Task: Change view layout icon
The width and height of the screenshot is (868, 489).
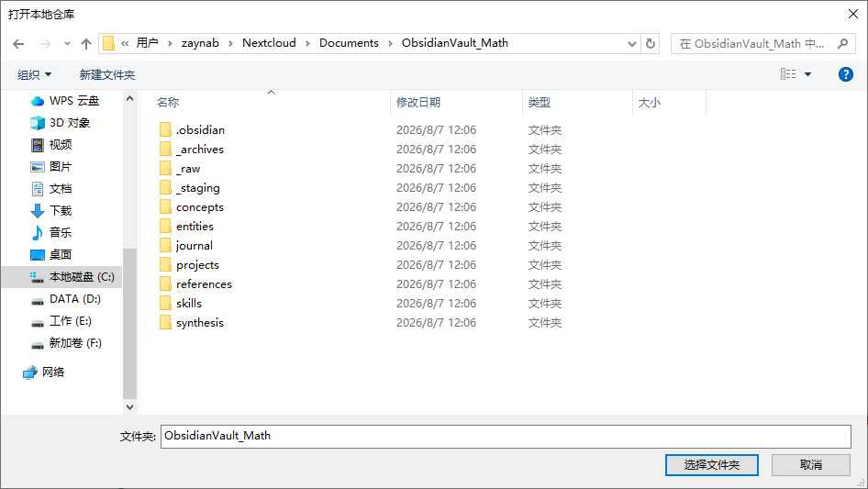Action: [x=788, y=73]
